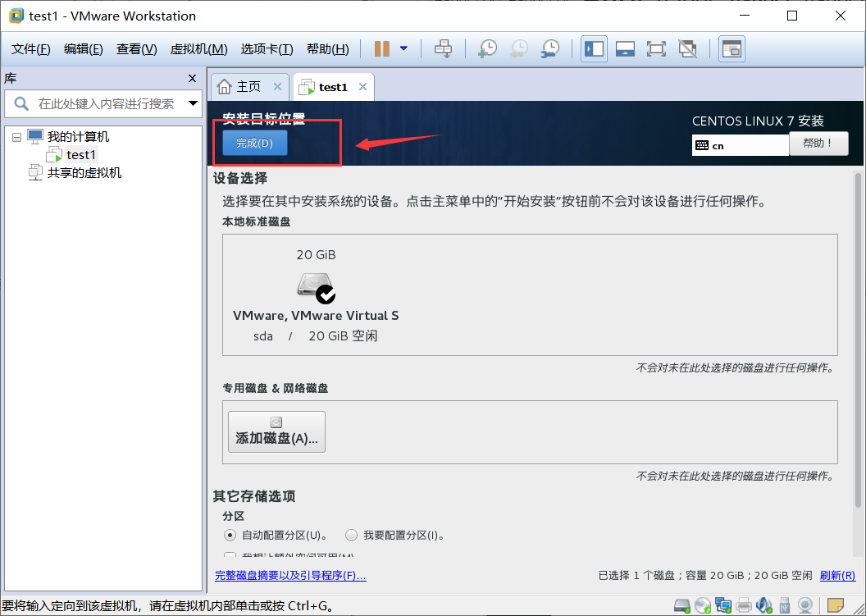Collapse the 我的计算机 tree node
This screenshot has height=616, width=866.
(17, 137)
